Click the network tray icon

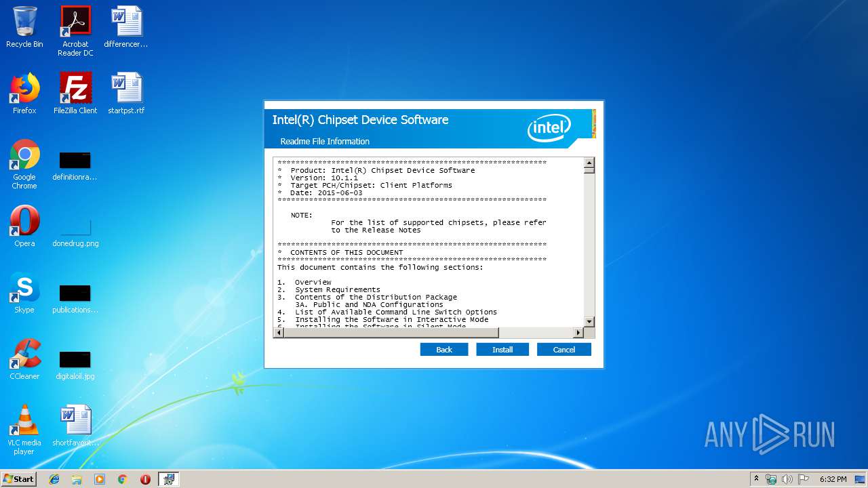[x=771, y=479]
